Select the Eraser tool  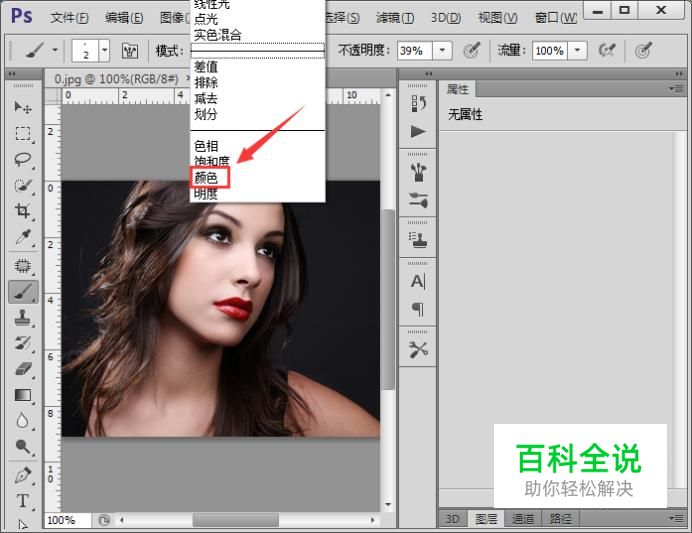(x=22, y=369)
